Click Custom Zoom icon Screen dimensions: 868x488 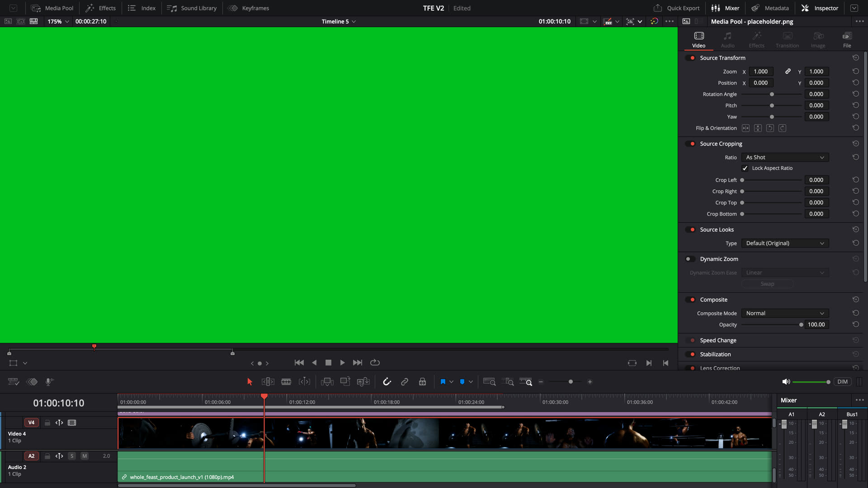[x=526, y=382]
